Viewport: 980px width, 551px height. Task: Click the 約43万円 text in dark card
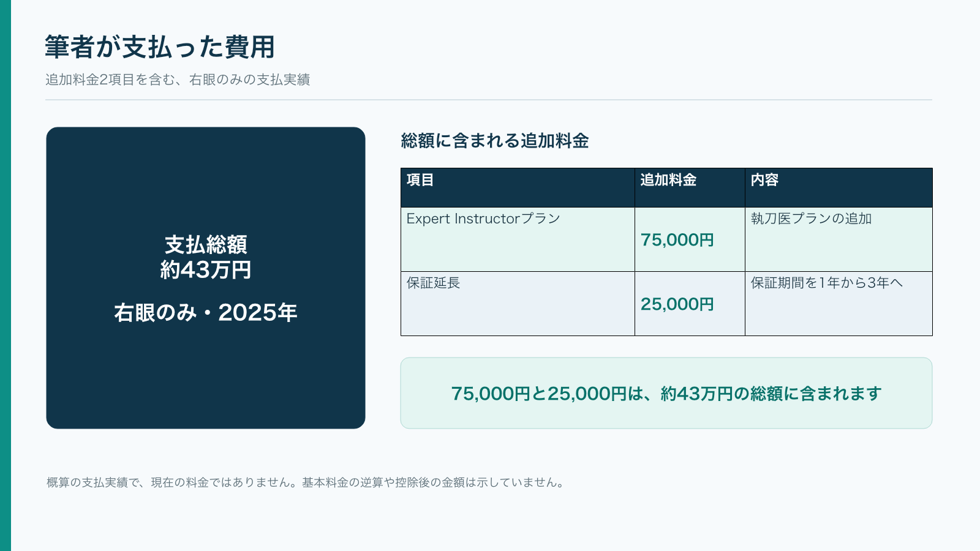[206, 269]
